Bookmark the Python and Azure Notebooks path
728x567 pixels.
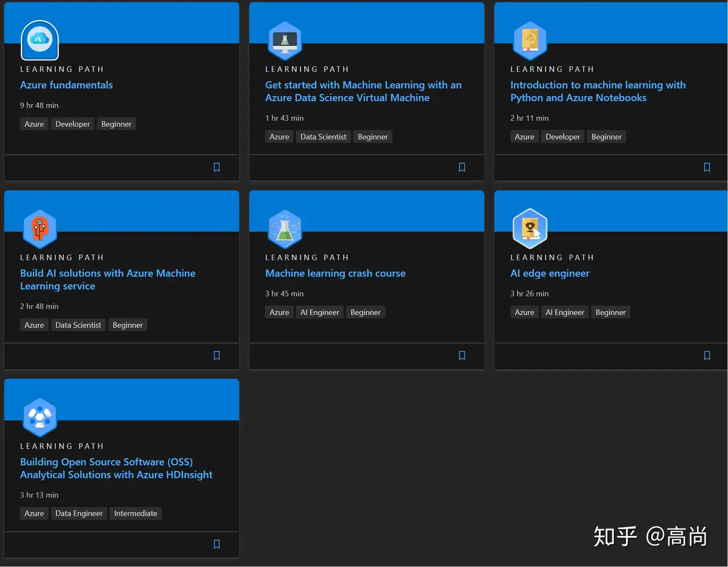(707, 167)
